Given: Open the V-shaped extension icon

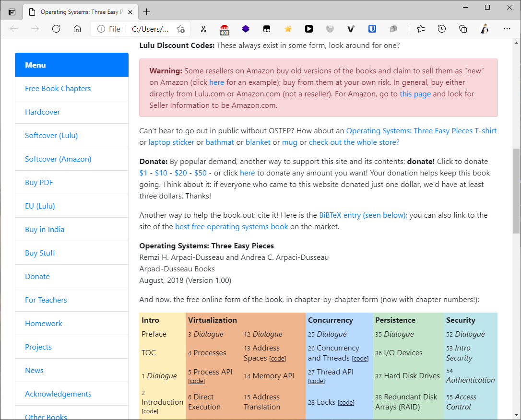Looking at the screenshot, I should pos(351,29).
